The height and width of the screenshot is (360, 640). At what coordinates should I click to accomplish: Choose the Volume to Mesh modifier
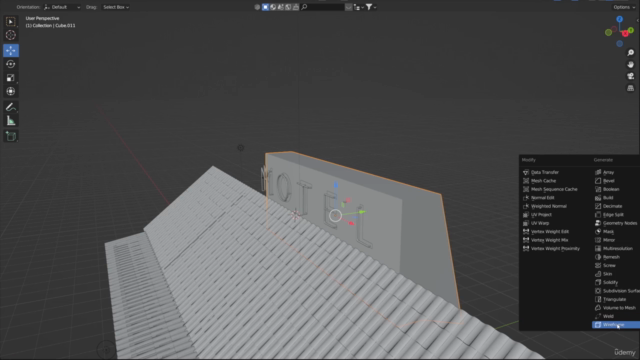pyautogui.click(x=616, y=308)
